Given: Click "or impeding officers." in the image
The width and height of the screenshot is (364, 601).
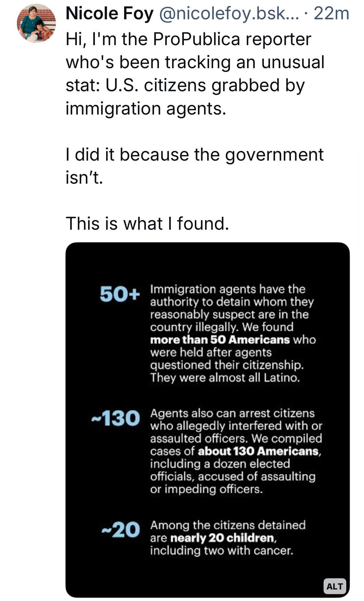Looking at the screenshot, I should (207, 489).
